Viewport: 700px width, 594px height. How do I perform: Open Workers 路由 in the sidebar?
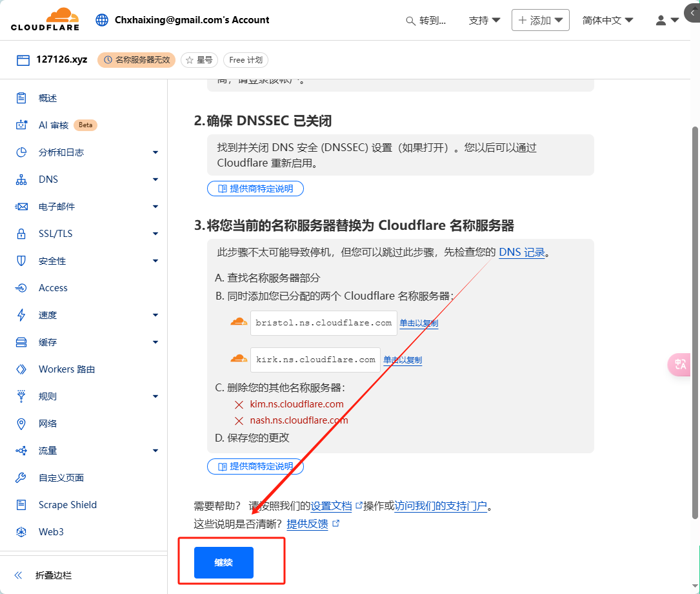(x=66, y=369)
